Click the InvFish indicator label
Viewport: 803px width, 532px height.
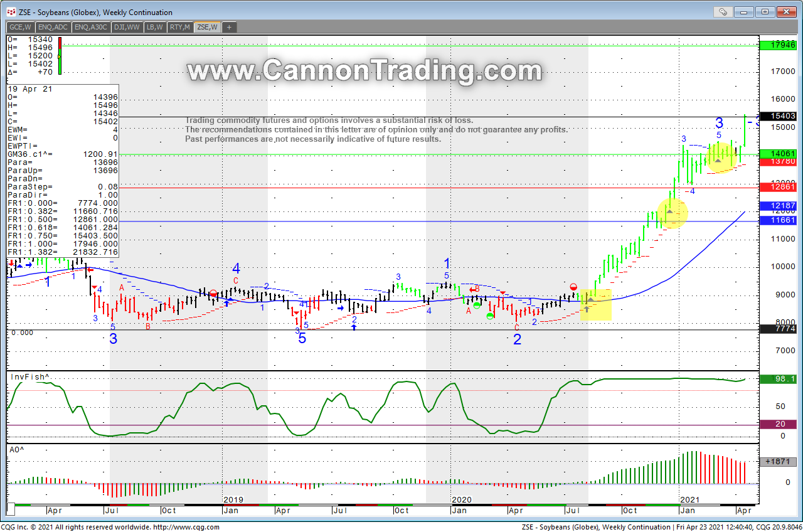coord(29,376)
